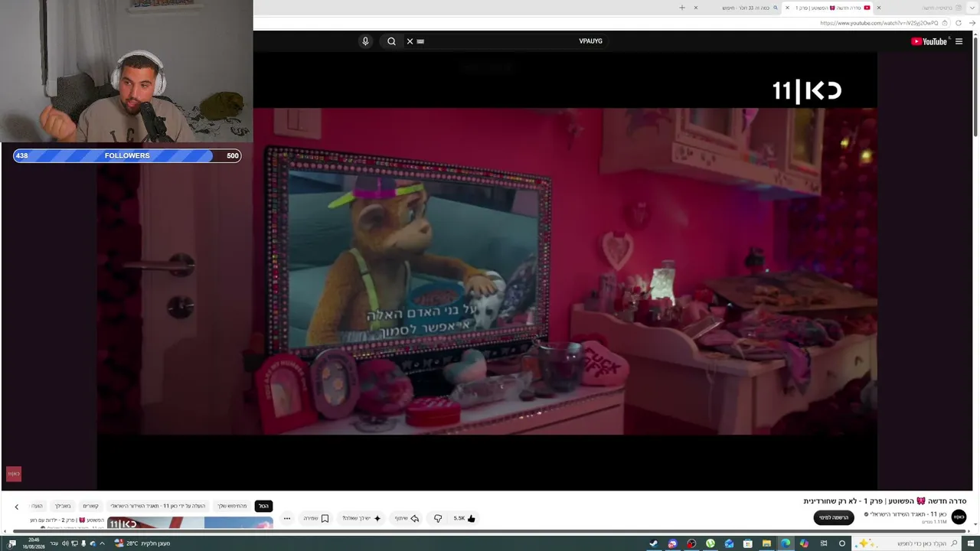This screenshot has height=551, width=980.
Task: Click the Kan 11 watermark in the video
Action: click(807, 91)
